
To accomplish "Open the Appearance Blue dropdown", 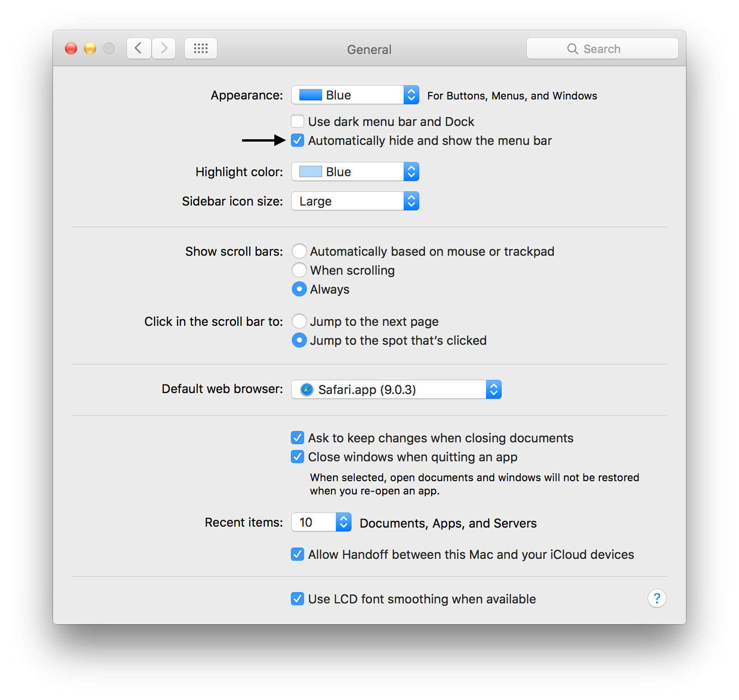I will (x=355, y=95).
